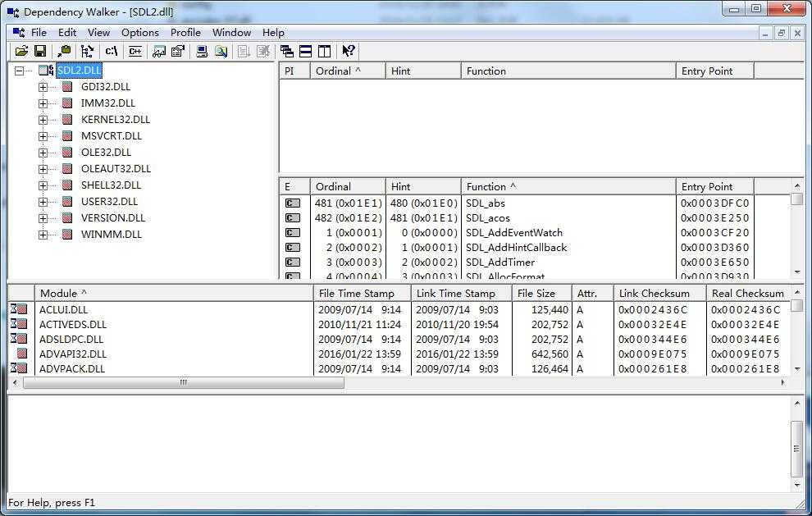Screen dimensions: 812x516
Task: Sort modules by File Time Stamp header
Action: pos(362,293)
